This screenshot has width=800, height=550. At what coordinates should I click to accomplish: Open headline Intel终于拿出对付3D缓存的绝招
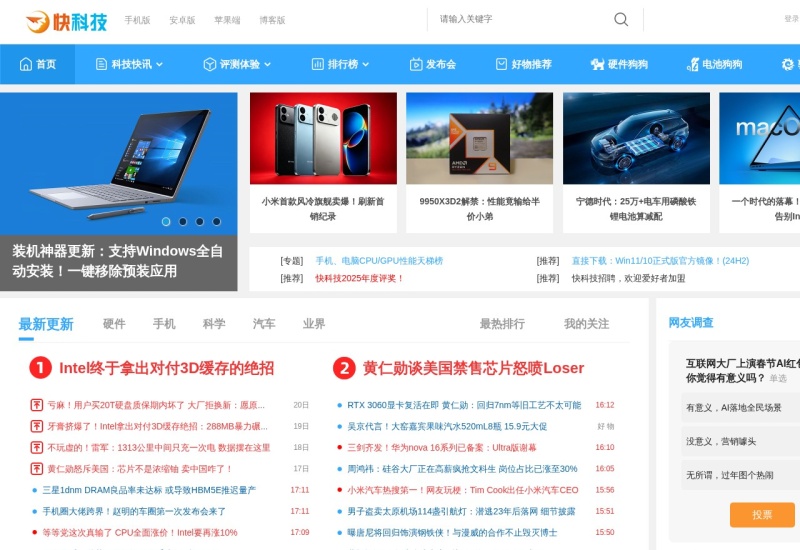pos(167,368)
